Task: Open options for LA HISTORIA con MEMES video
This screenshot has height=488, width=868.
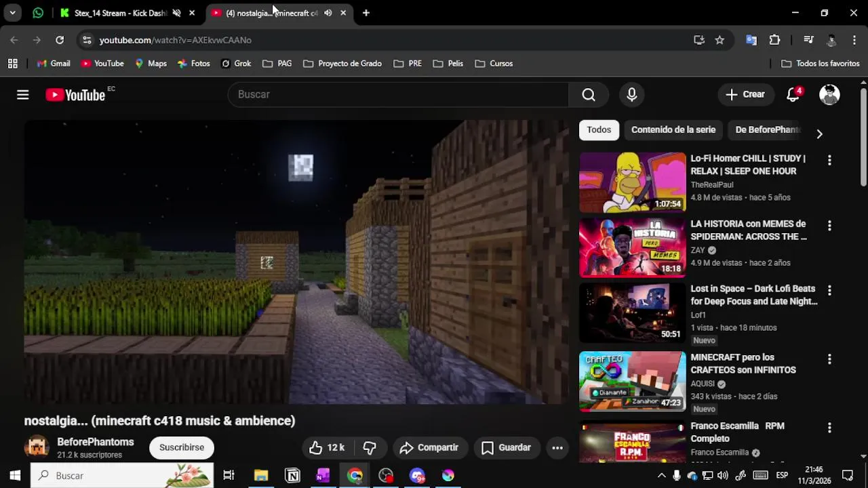Action: tap(829, 226)
